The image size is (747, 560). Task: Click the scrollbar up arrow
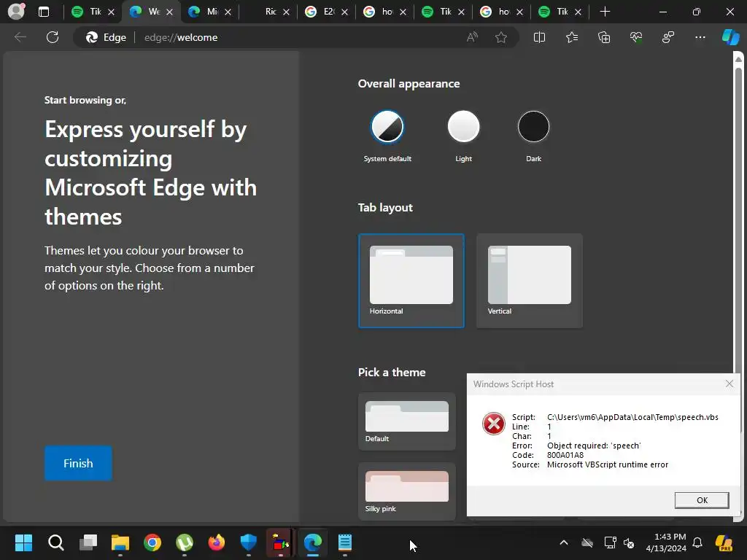tap(738, 59)
